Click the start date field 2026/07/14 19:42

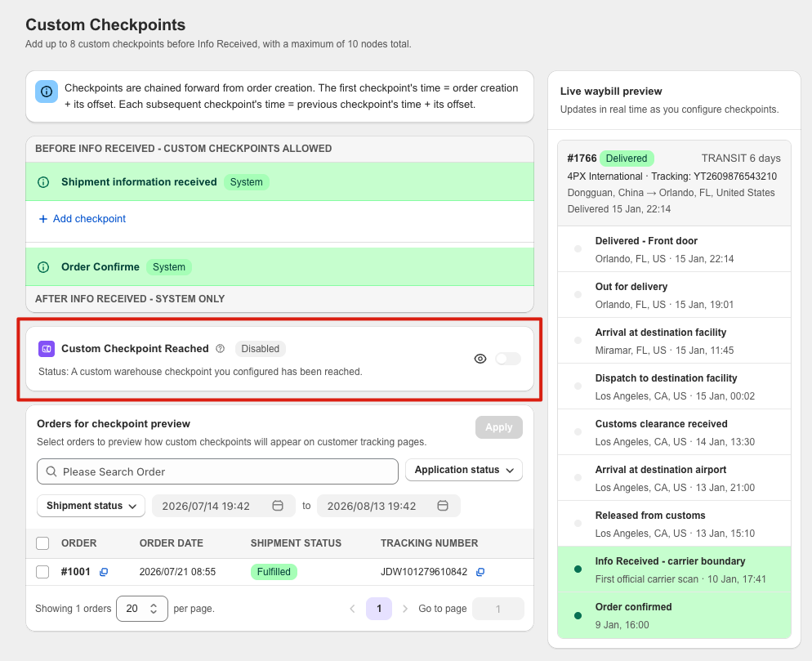click(x=223, y=506)
